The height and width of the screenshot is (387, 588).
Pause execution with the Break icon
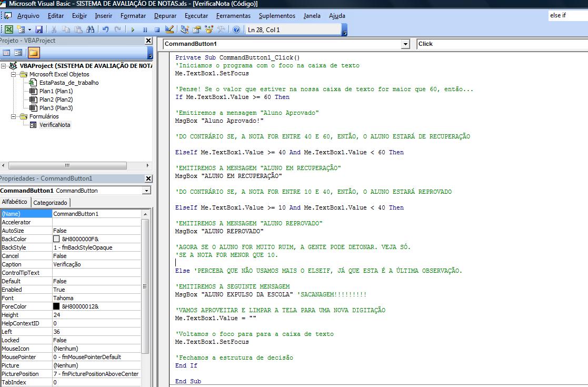click(145, 29)
